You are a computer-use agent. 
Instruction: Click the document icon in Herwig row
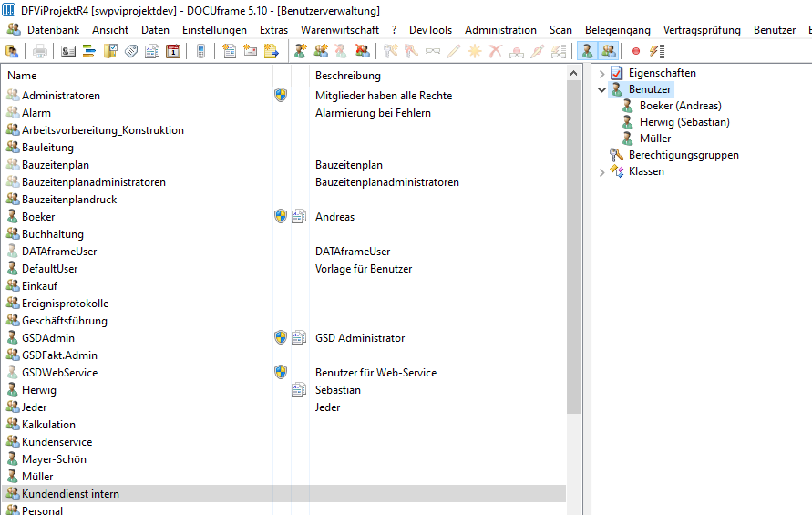point(299,389)
